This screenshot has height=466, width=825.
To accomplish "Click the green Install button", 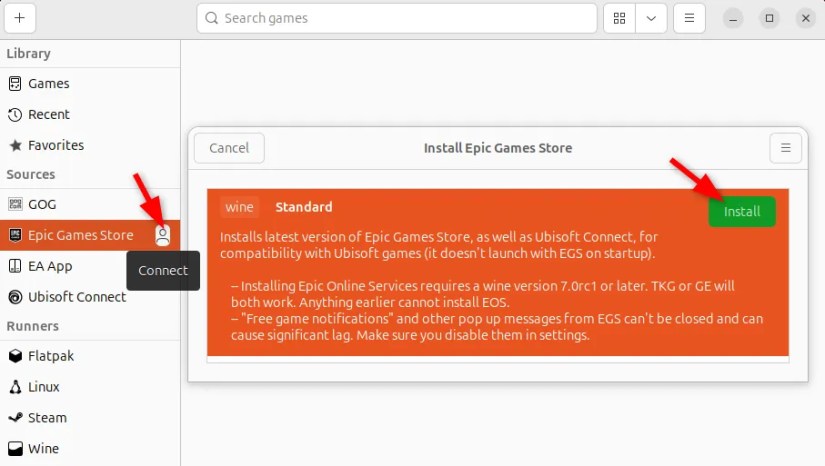I will tap(742, 211).
